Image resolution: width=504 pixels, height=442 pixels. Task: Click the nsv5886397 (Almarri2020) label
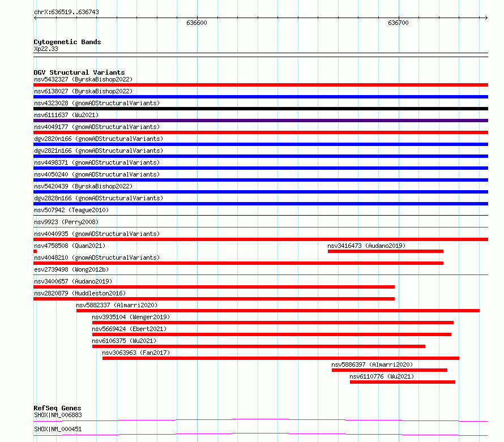click(372, 364)
